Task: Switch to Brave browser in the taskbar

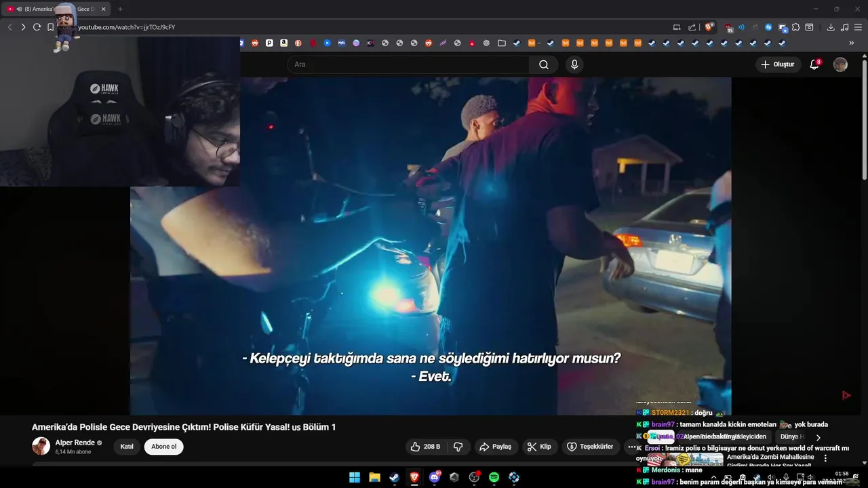Action: coord(414,477)
